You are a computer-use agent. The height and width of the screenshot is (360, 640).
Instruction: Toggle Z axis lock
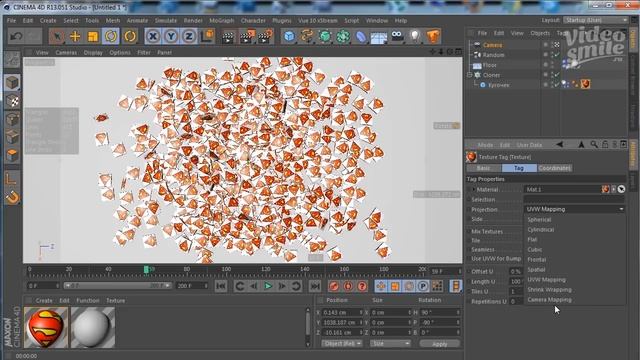click(189, 37)
